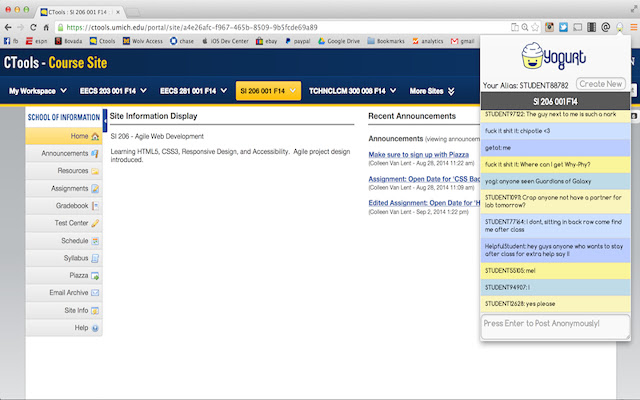Viewport: 640px width, 400px height.
Task: Open the Yogurt extension icon in toolbar
Action: 620,27
